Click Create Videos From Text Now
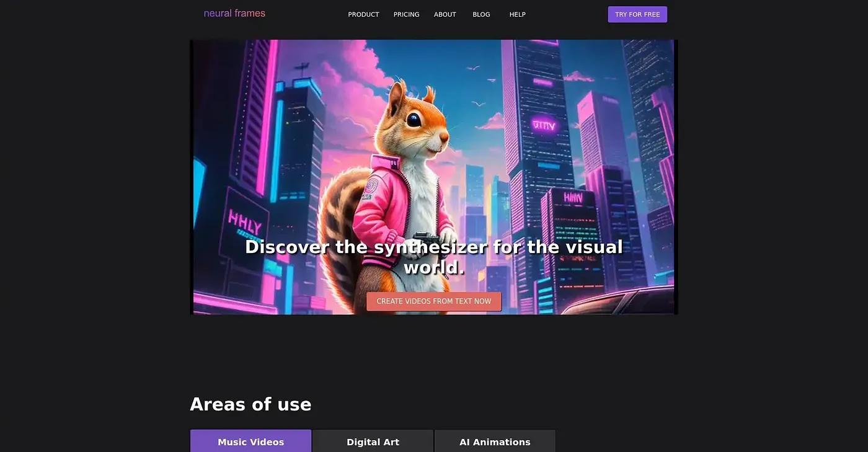868x452 pixels. 434,301
